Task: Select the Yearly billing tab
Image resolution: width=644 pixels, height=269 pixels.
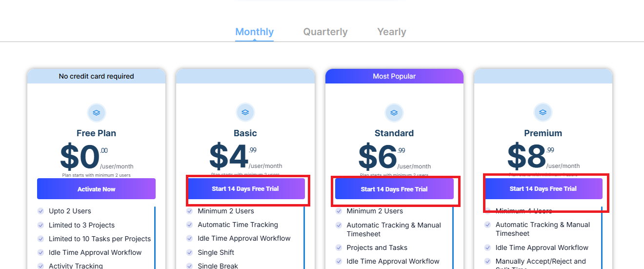Action: click(392, 32)
